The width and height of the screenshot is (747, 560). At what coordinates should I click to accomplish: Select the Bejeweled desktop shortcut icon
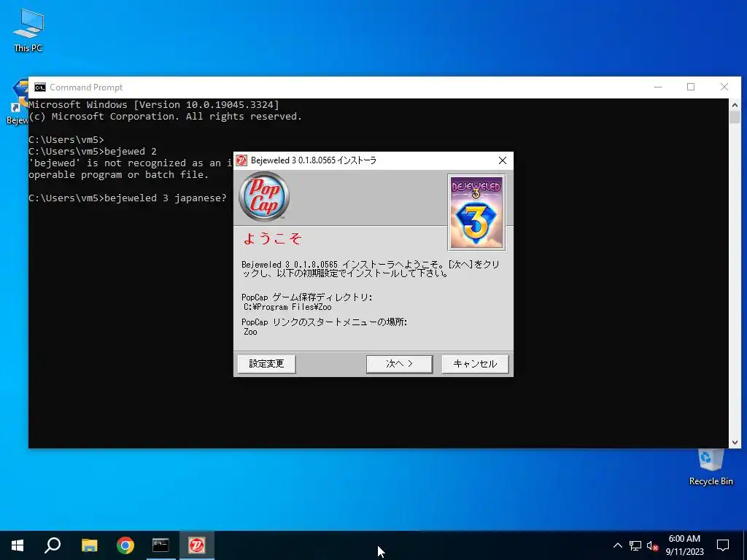pos(18,101)
